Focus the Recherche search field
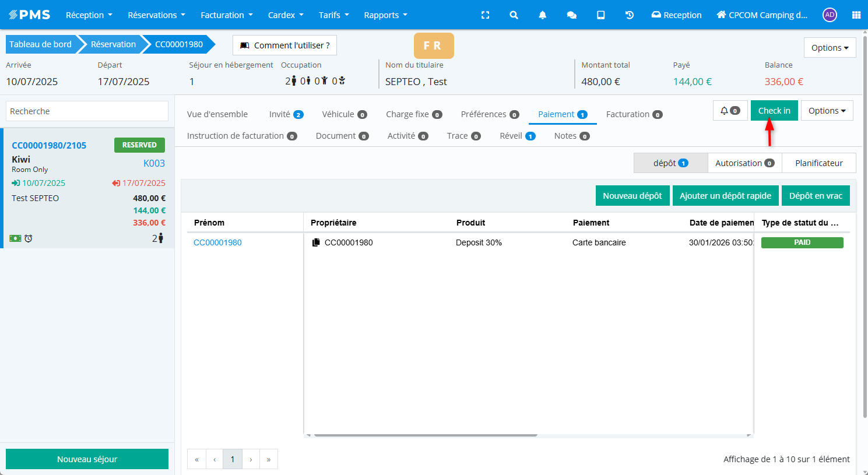This screenshot has height=475, width=868. pyautogui.click(x=87, y=111)
